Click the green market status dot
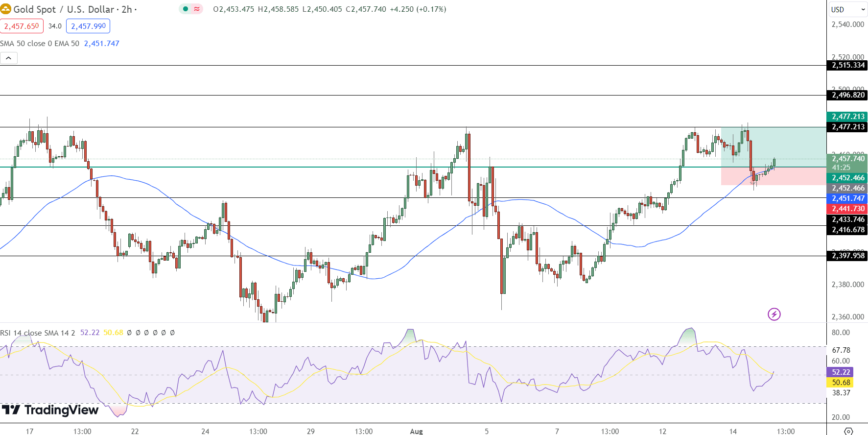 186,9
